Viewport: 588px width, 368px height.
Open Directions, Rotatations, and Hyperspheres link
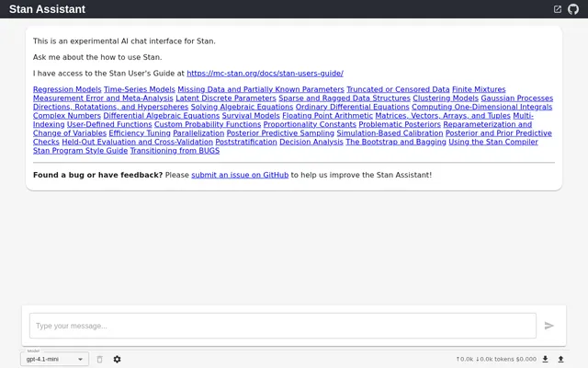(110, 107)
